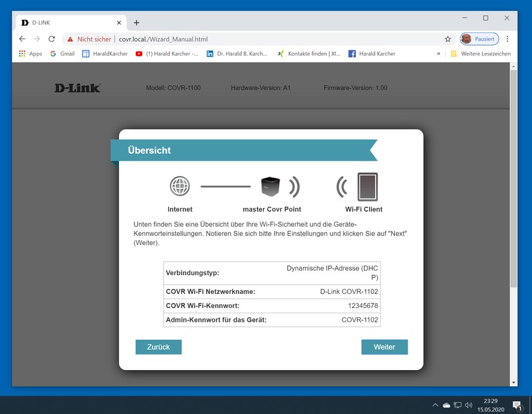The height and width of the screenshot is (414, 532).
Task: Click the page's vertical scrollbar
Action: click(x=514, y=194)
